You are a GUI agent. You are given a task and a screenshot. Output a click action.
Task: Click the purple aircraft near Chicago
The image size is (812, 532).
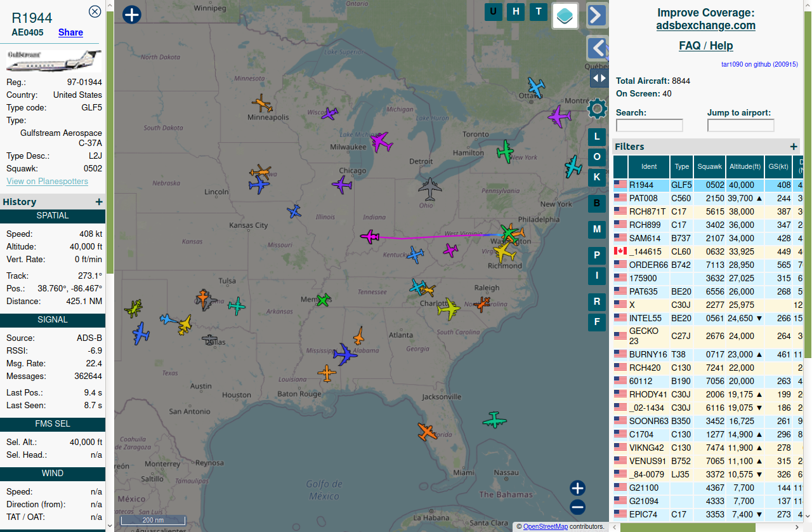click(x=342, y=185)
